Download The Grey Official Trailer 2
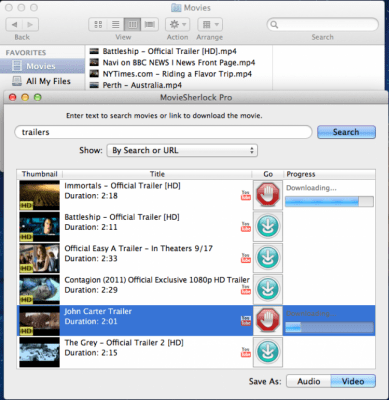This screenshot has height=400, width=389. (x=268, y=352)
